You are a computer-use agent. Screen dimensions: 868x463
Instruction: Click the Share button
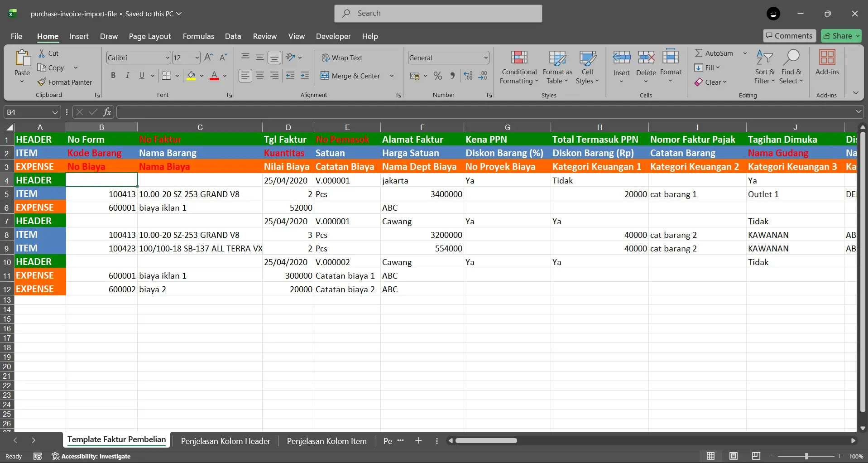point(841,36)
